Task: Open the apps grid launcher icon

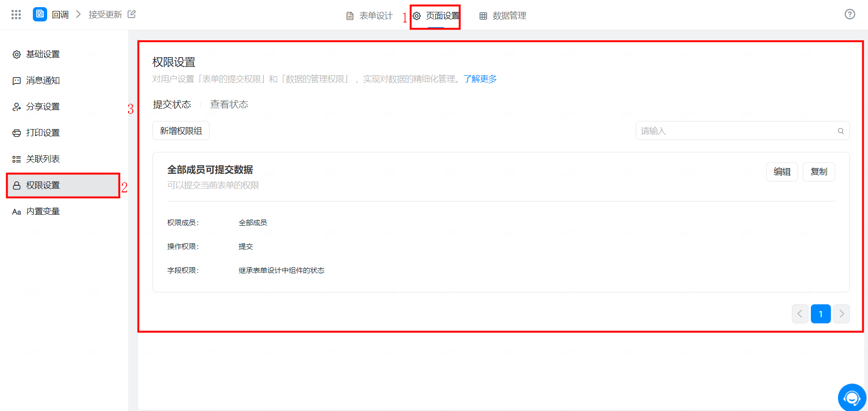Action: click(16, 15)
